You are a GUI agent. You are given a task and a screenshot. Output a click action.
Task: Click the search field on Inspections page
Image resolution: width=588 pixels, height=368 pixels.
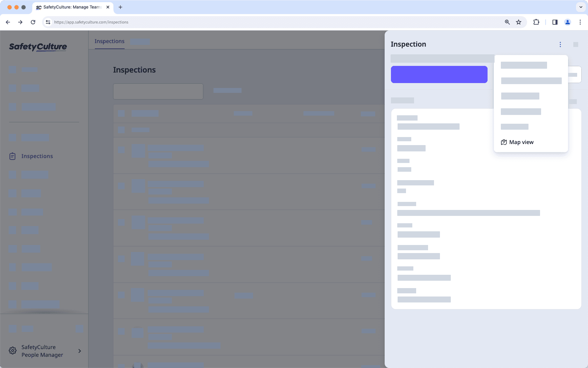click(x=158, y=91)
